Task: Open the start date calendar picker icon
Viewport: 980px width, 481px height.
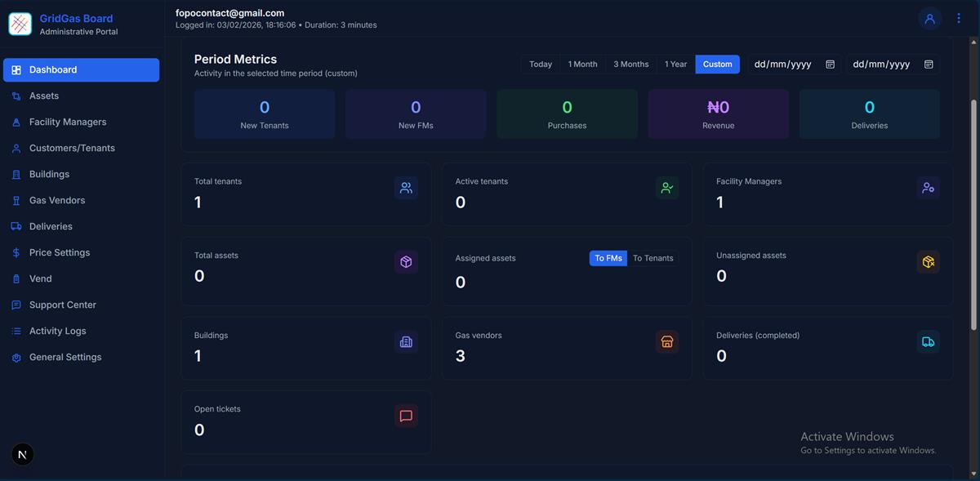Action: tap(830, 65)
